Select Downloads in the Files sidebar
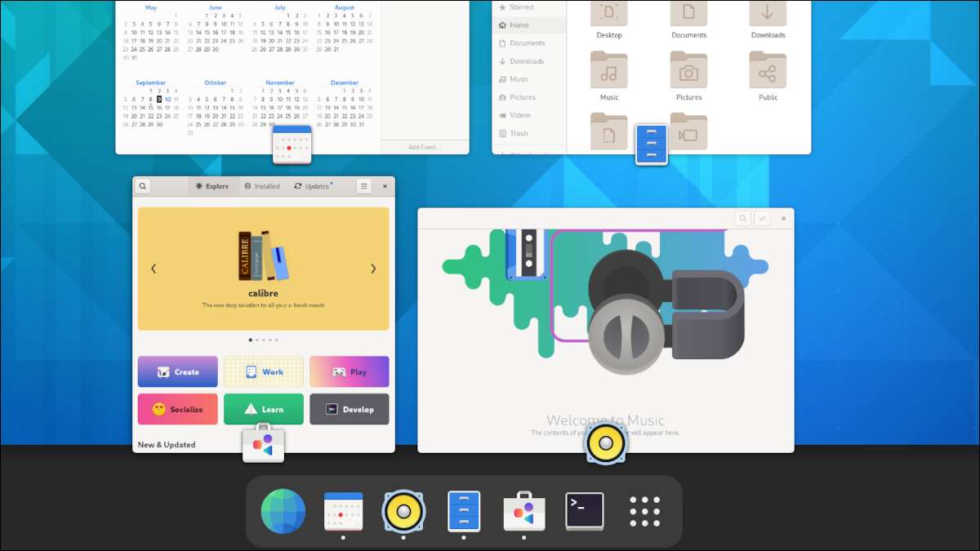The width and height of the screenshot is (980, 551). pos(529,61)
